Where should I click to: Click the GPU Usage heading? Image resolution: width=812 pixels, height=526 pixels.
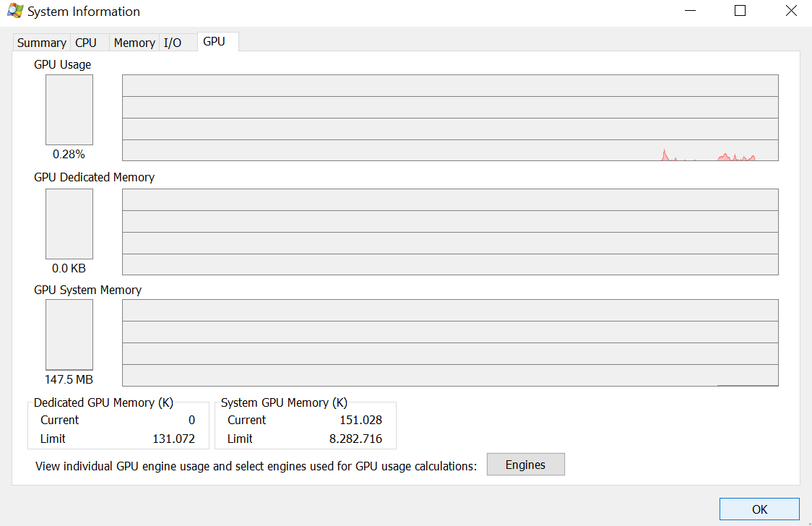click(x=63, y=64)
